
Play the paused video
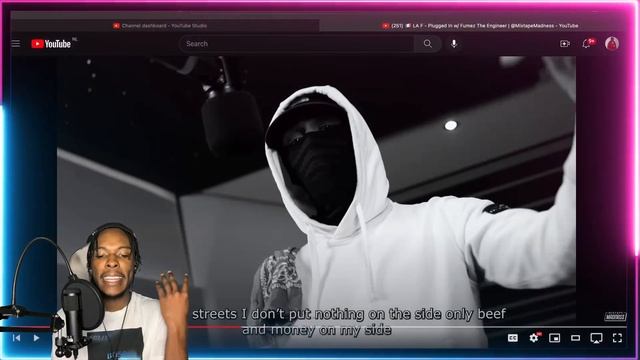click(x=36, y=338)
